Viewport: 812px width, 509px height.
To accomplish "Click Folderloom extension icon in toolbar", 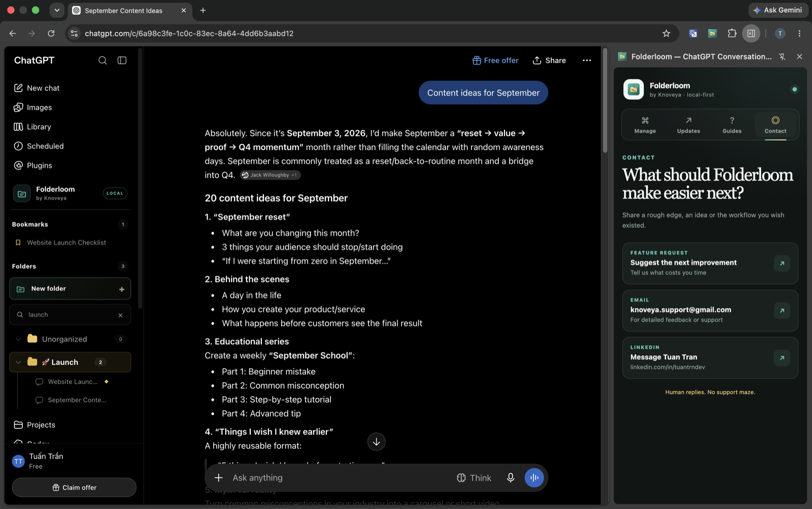I will 712,34.
